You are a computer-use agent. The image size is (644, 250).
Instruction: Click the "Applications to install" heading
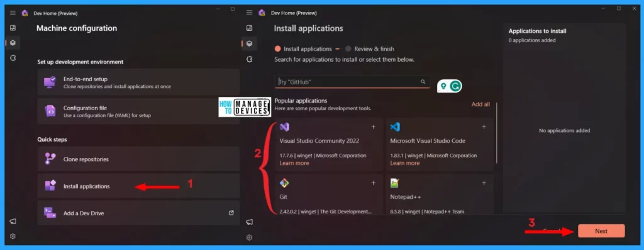(538, 31)
